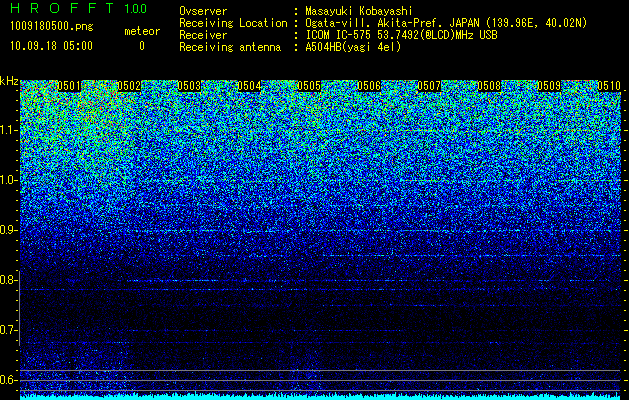This screenshot has width=629, height=400.
Task: Click the meteor count value 0
Action: pos(142,46)
